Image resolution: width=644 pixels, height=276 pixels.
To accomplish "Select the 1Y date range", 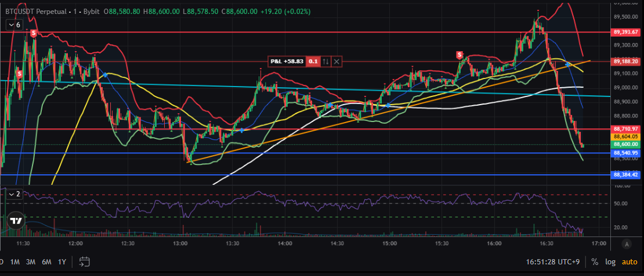I will pyautogui.click(x=61, y=261).
